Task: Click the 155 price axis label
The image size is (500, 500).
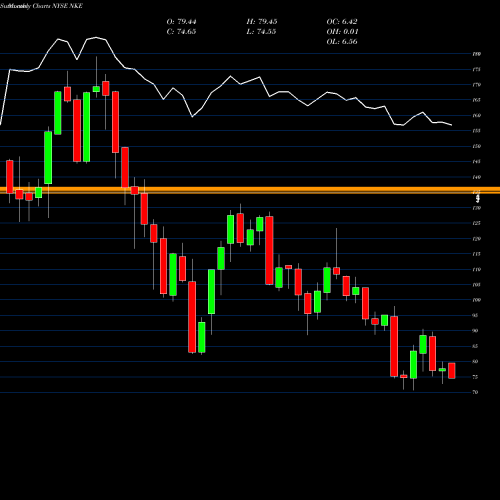Action: point(477,131)
